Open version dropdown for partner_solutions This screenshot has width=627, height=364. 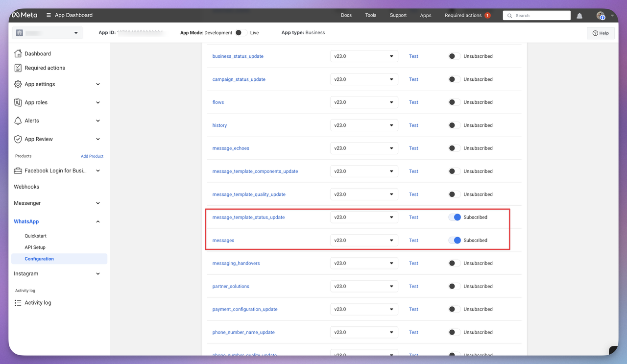364,286
